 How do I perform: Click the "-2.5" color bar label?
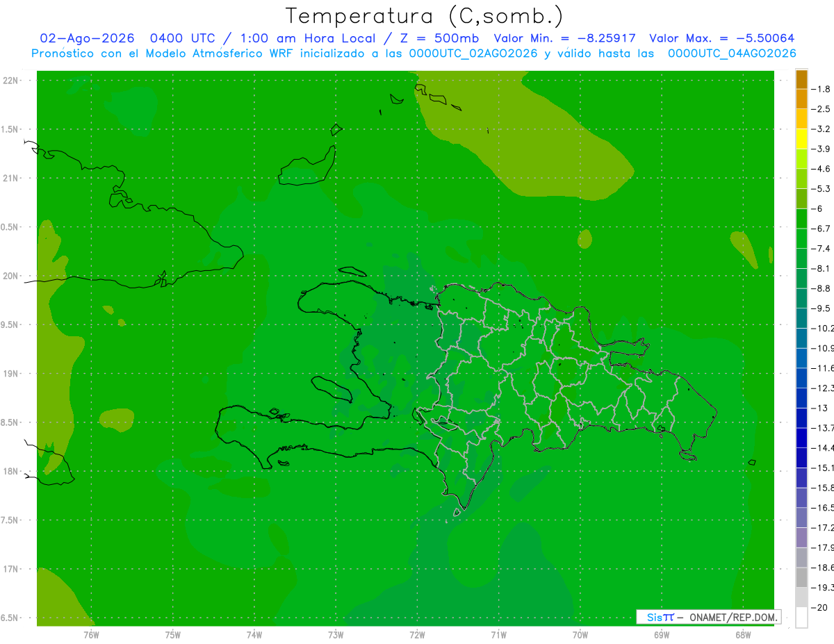[820, 109]
